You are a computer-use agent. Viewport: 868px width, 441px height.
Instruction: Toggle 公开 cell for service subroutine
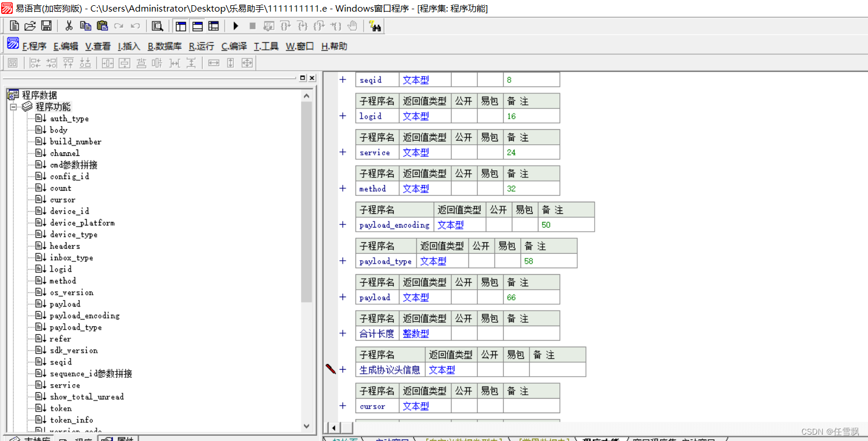pyautogui.click(x=464, y=152)
